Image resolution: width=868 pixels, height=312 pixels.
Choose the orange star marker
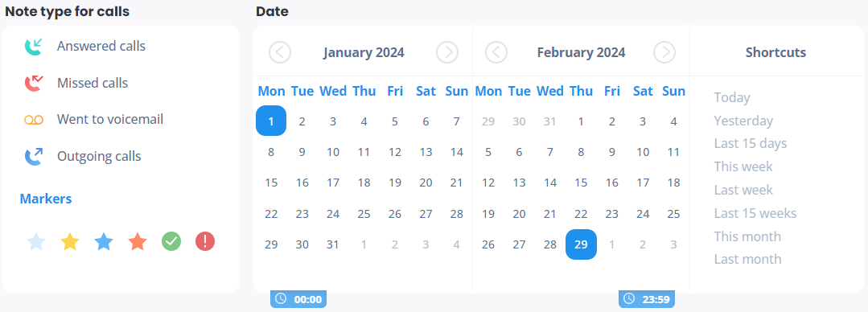(138, 242)
